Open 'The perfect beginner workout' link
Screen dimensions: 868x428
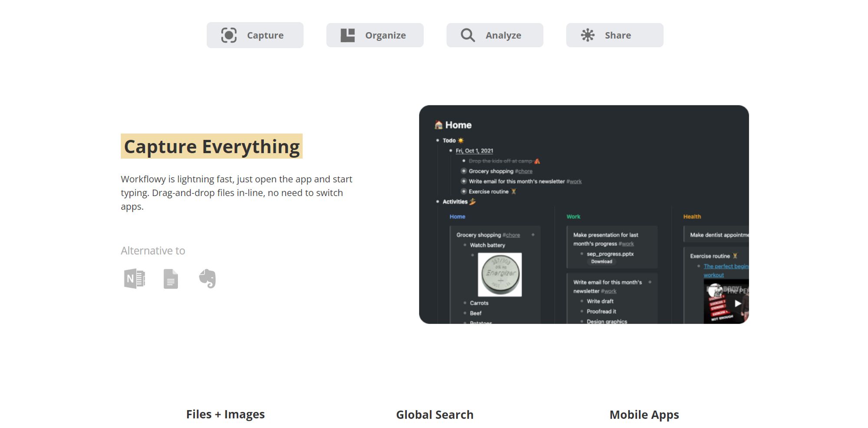pyautogui.click(x=725, y=267)
